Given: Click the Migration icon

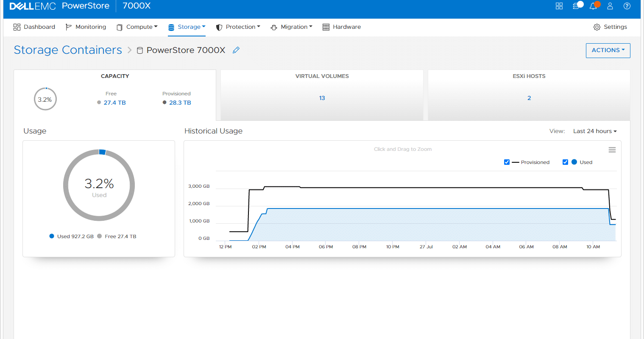Looking at the screenshot, I should click(x=274, y=27).
